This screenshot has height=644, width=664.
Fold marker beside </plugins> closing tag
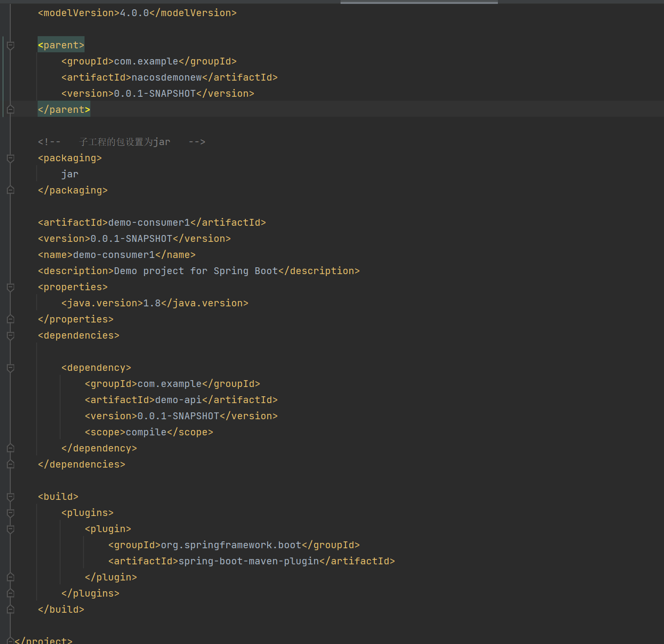10,594
